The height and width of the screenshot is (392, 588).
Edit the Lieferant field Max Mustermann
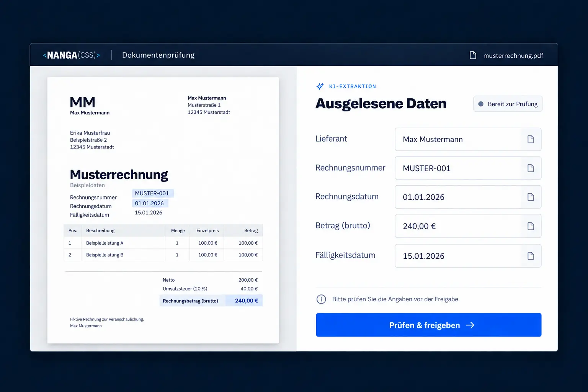(x=468, y=139)
